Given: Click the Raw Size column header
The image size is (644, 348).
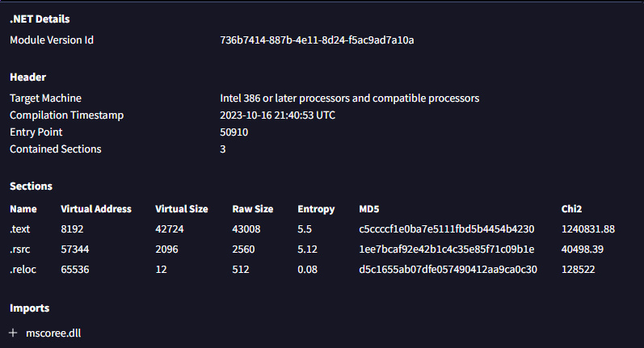Looking at the screenshot, I should (253, 209).
